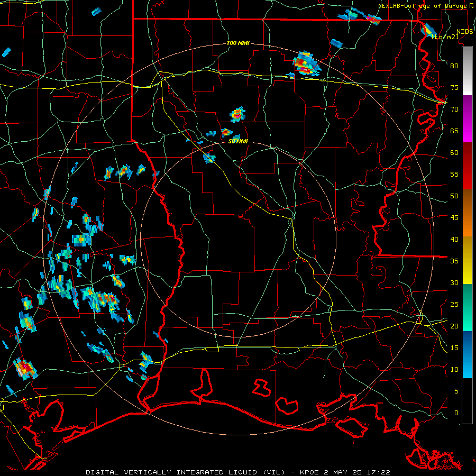Click the scale value 70
Viewport: 476px width, 476px height.
[x=454, y=109]
